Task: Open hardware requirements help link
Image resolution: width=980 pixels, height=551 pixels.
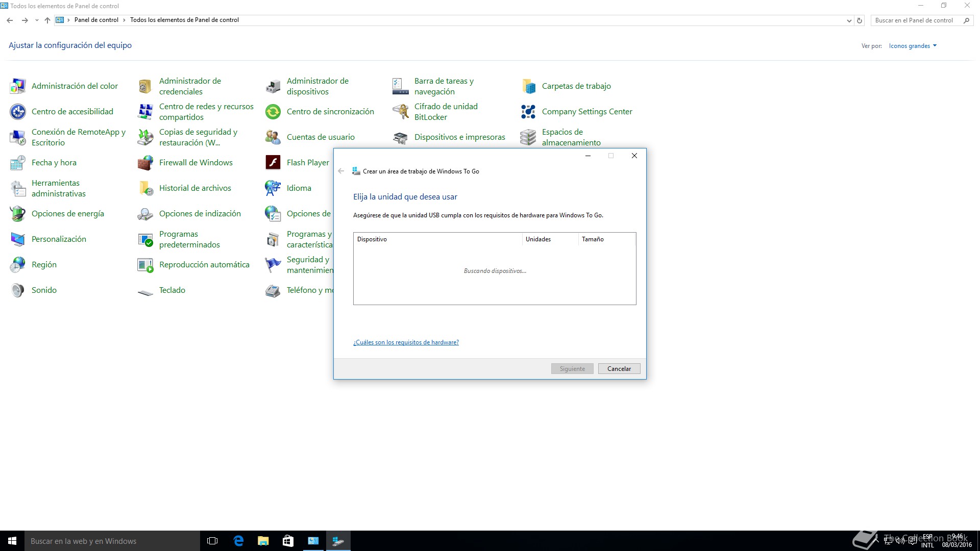Action: 406,342
